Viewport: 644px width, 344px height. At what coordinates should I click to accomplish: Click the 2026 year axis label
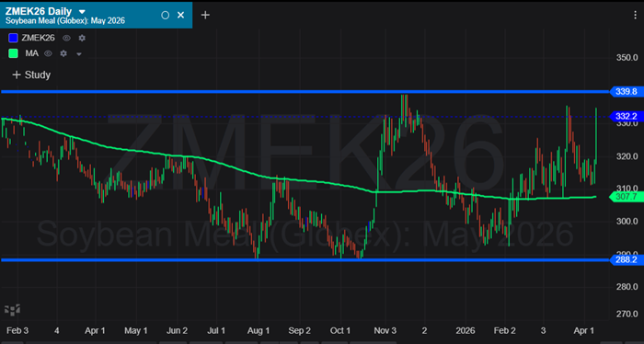point(465,331)
